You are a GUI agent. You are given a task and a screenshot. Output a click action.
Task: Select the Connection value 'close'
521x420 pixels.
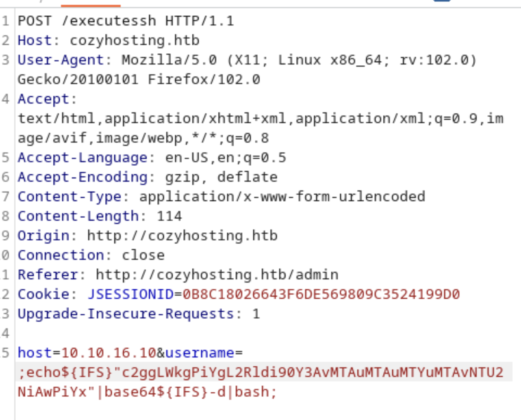pyautogui.click(x=143, y=255)
